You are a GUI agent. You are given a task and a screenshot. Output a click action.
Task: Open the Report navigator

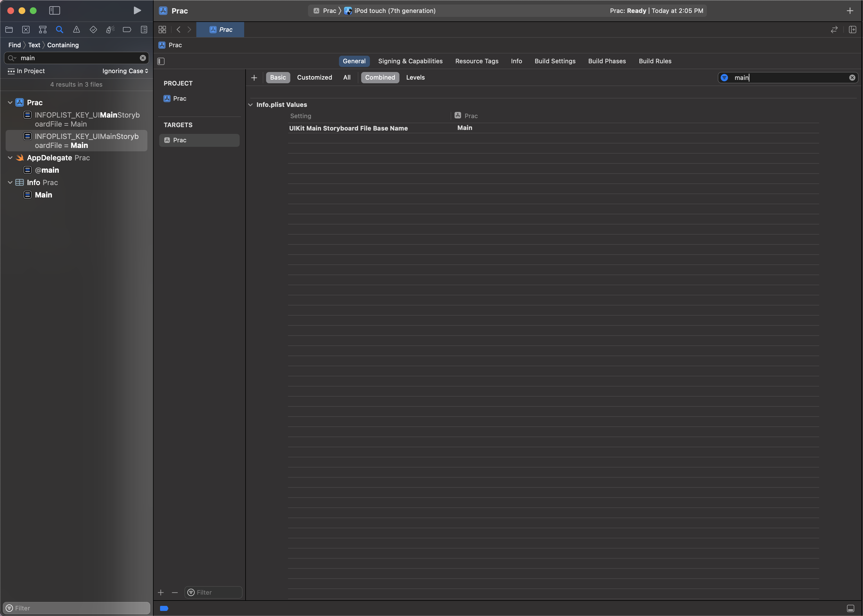(144, 30)
